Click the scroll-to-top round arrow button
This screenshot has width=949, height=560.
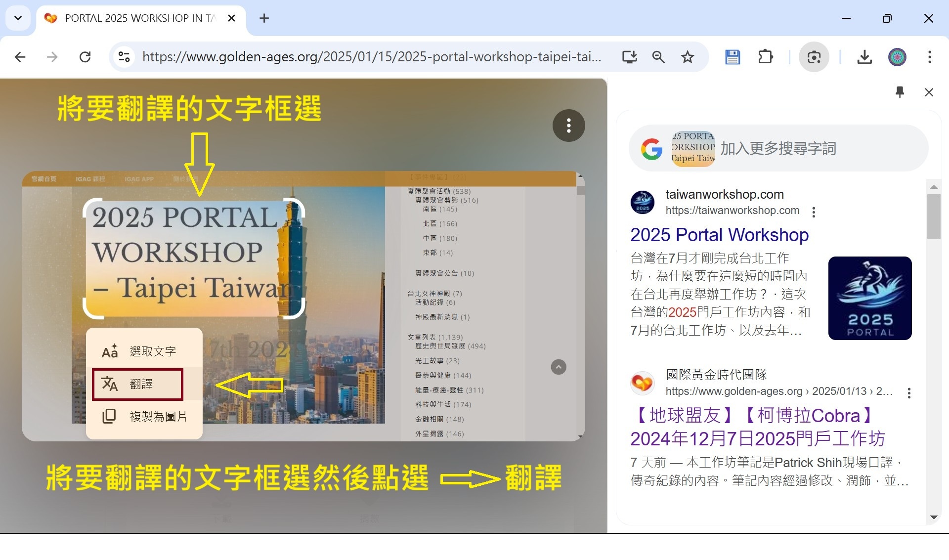[559, 367]
